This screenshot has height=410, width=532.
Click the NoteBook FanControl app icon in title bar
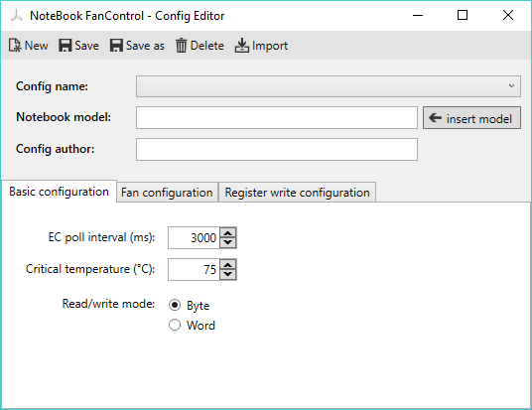[x=16, y=16]
